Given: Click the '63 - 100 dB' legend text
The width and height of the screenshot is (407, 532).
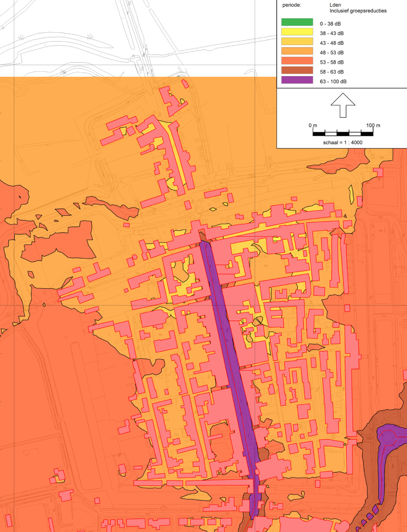Looking at the screenshot, I should pos(333,82).
